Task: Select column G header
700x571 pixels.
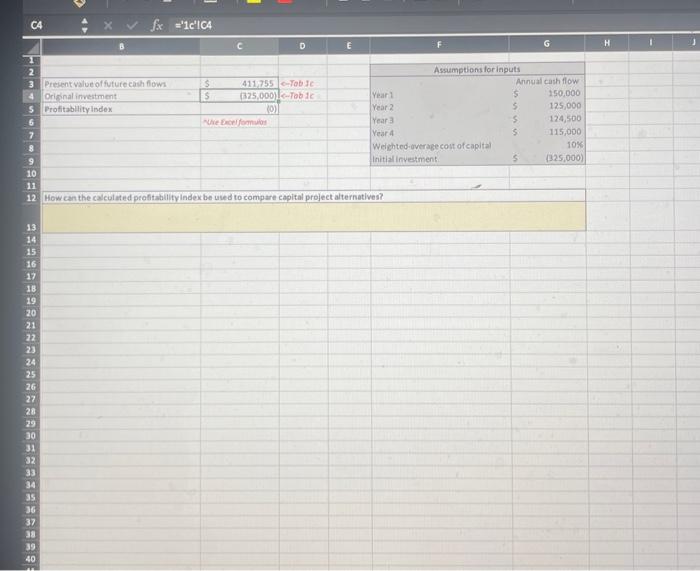Action: [x=547, y=44]
